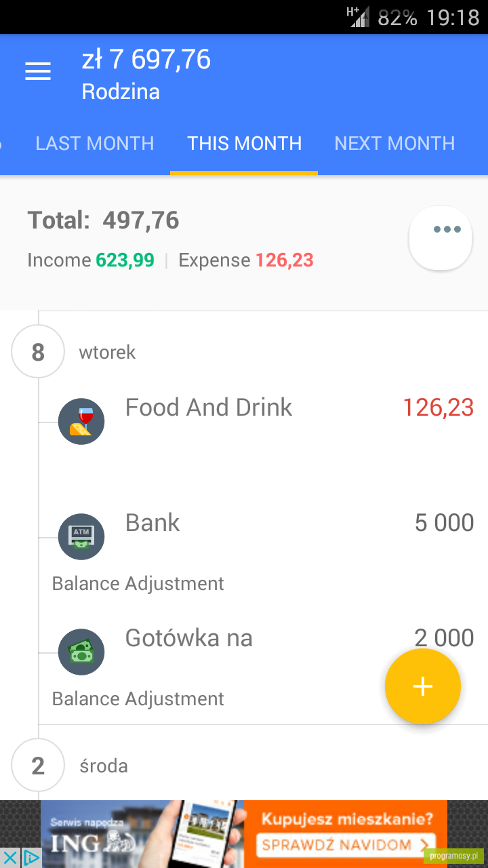
Task: Open the Rodzina wallet selector
Action: pyautogui.click(x=121, y=92)
